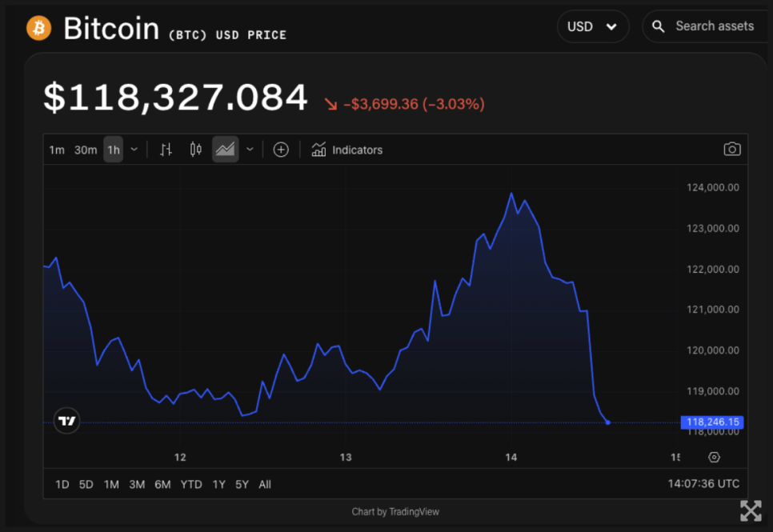Expand the chart style dropdown chevron

250,150
